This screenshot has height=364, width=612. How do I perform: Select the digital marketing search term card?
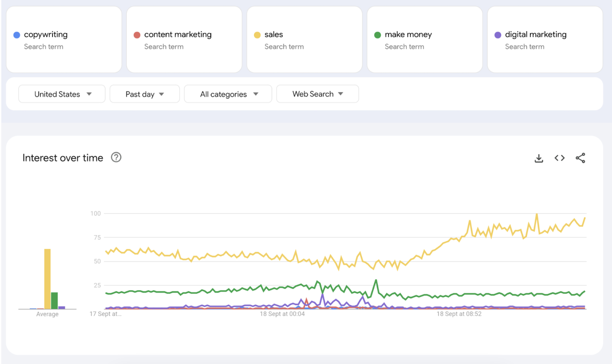pos(545,40)
